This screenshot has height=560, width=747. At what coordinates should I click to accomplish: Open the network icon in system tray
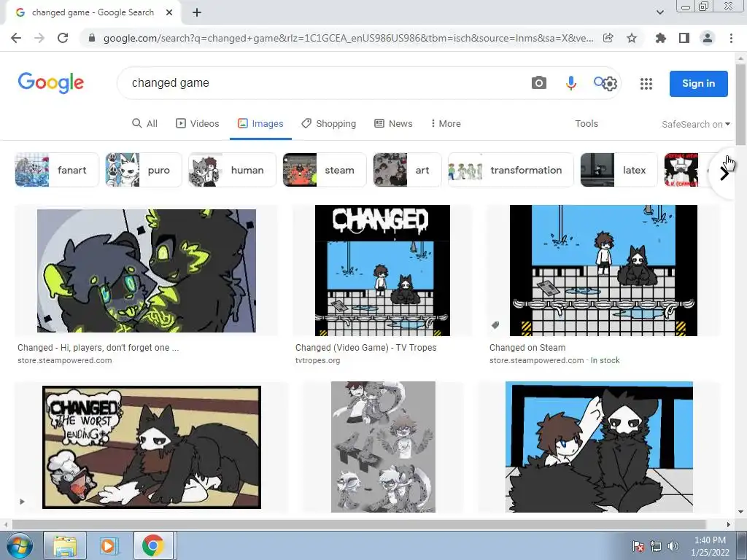(x=656, y=546)
